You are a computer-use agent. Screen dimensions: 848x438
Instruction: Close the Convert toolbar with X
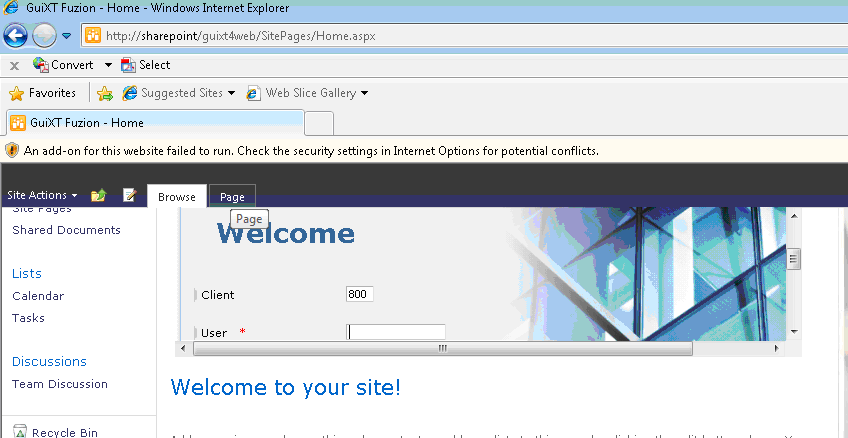click(x=15, y=65)
